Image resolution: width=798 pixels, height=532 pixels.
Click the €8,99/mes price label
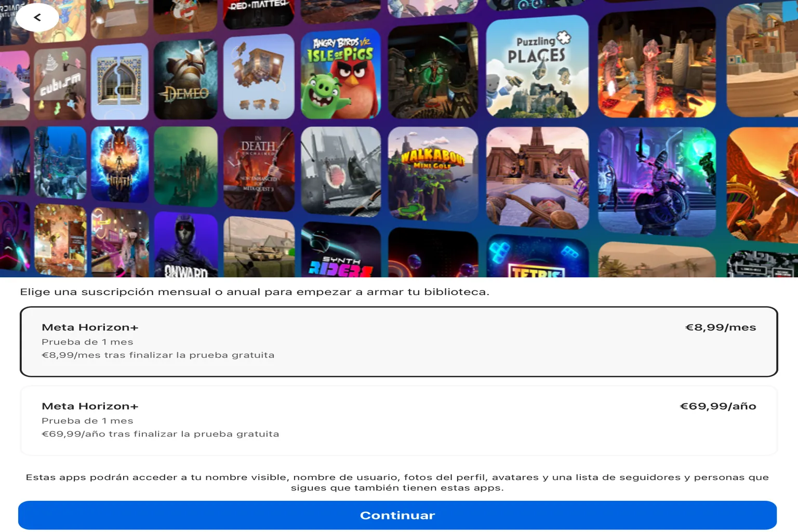pos(721,327)
